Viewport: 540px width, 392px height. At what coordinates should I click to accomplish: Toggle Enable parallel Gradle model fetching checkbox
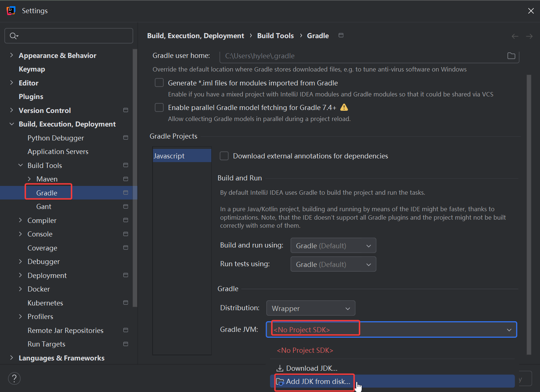159,107
